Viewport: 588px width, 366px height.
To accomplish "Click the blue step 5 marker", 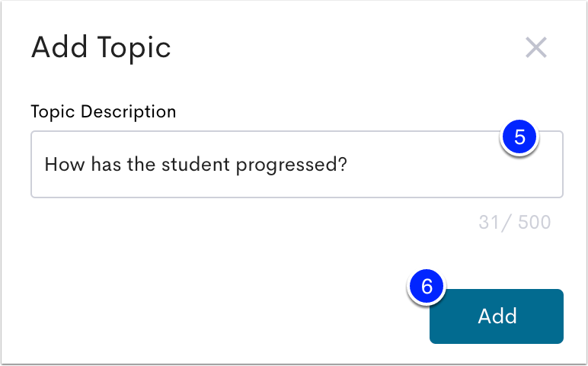I will (519, 137).
